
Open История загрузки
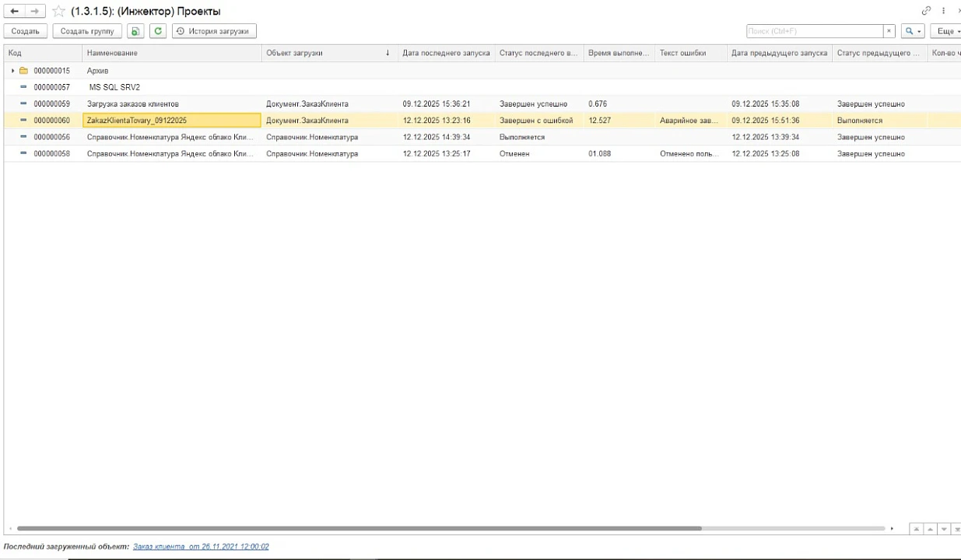coord(214,31)
